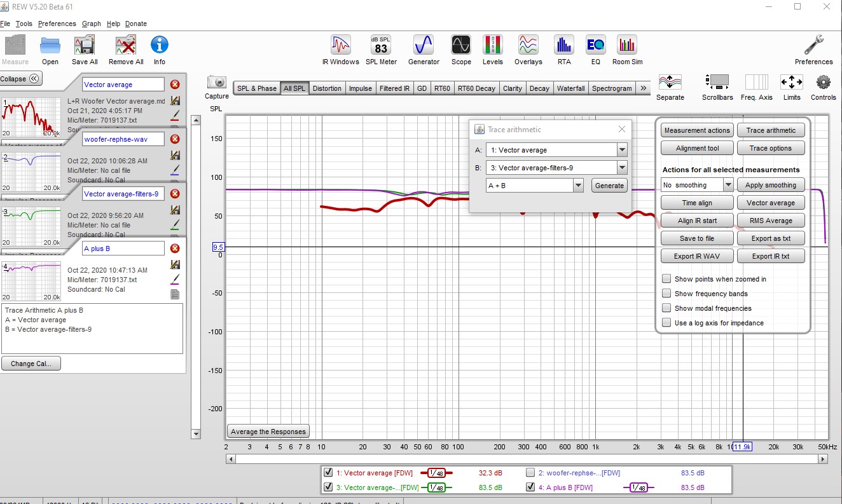Open the Room Sim tool
The width and height of the screenshot is (842, 504).
(627, 45)
